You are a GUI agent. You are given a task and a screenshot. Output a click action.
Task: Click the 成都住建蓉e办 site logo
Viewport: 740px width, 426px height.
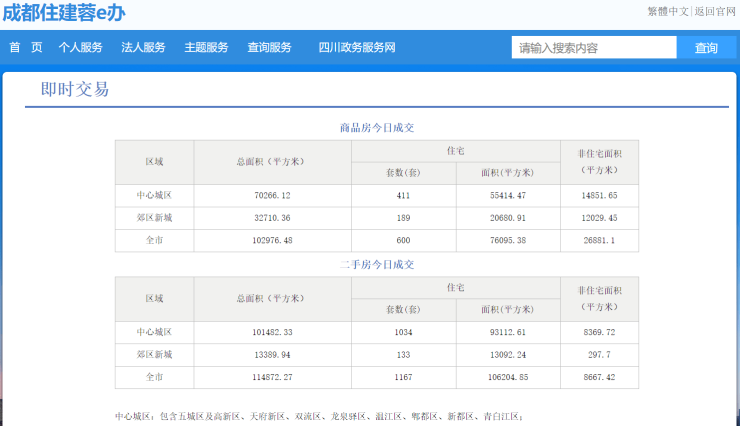64,13
